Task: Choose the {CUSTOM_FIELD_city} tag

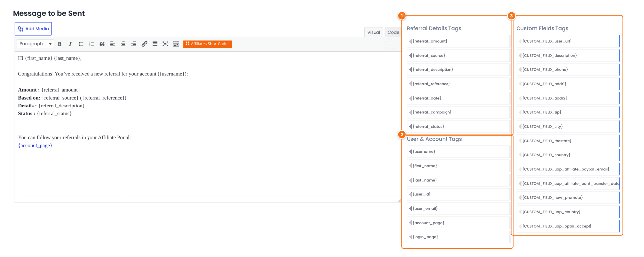Action: 568,127
